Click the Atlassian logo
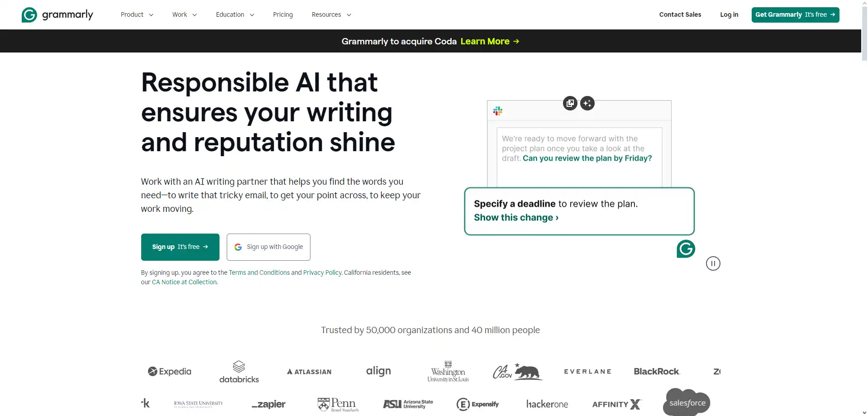This screenshot has width=868, height=416. coord(309,372)
